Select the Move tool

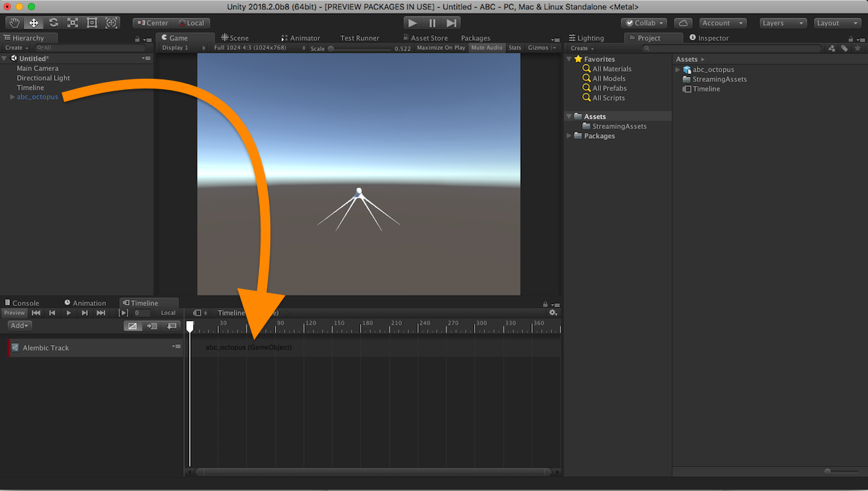(x=34, y=23)
